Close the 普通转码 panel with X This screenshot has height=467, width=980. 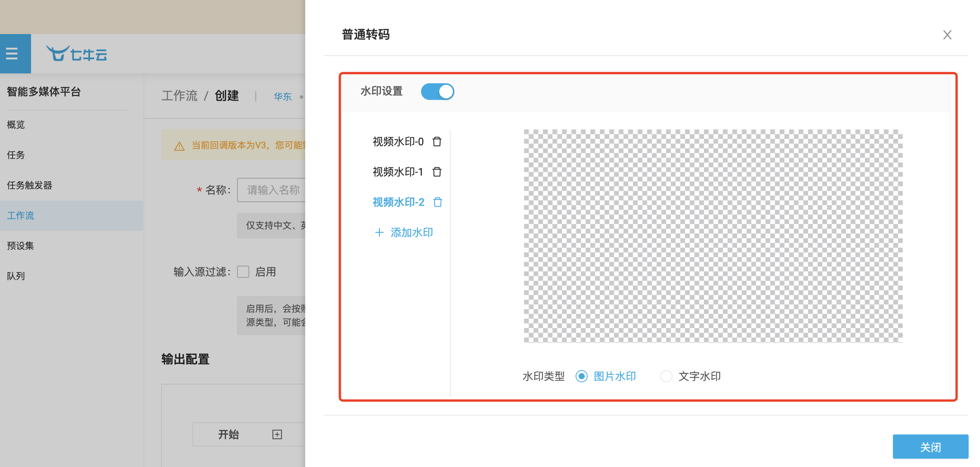pos(947,35)
